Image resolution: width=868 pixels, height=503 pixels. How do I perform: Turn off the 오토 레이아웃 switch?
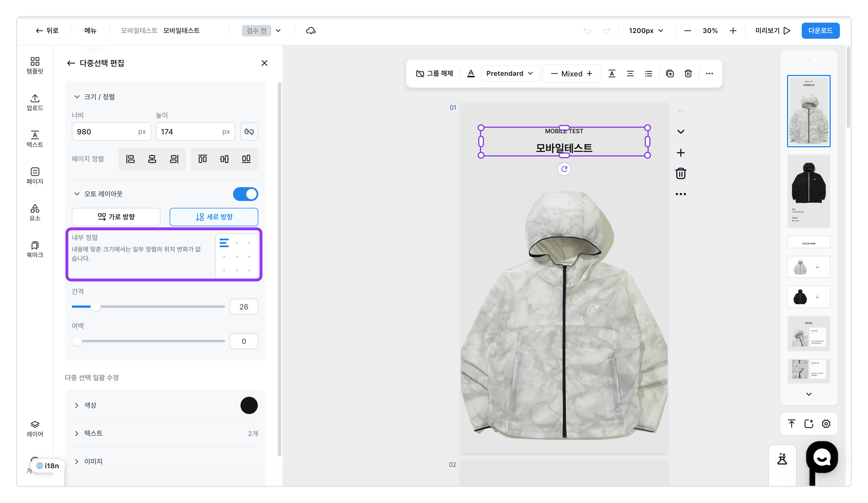click(x=245, y=194)
